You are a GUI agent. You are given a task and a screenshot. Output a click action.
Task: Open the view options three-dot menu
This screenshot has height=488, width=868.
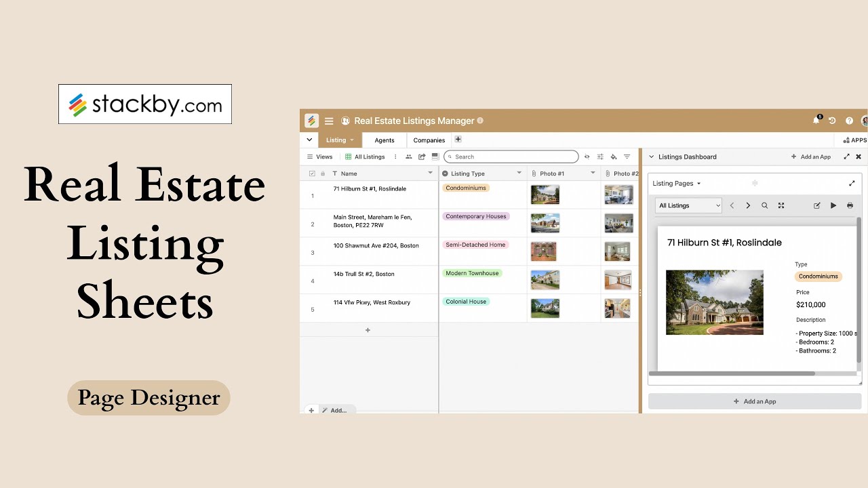[395, 157]
